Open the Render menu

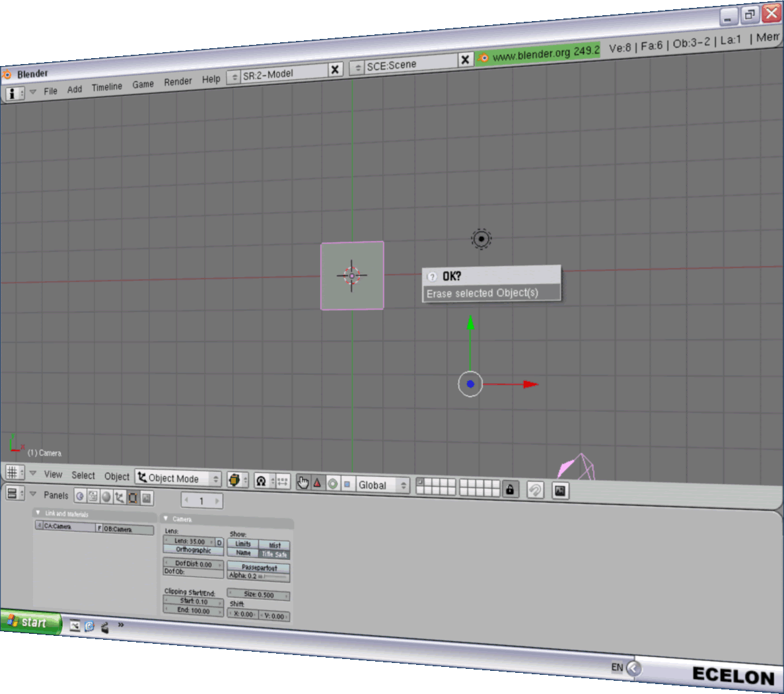[178, 81]
